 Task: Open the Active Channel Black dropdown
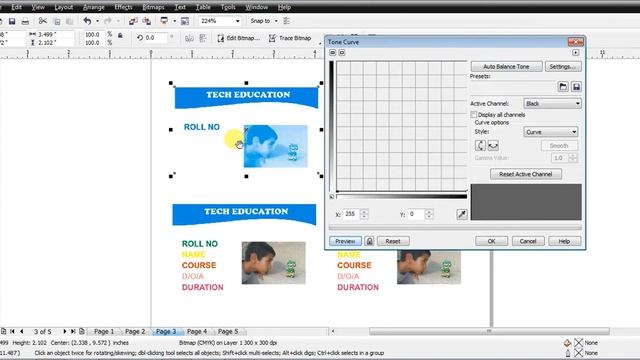tap(552, 104)
